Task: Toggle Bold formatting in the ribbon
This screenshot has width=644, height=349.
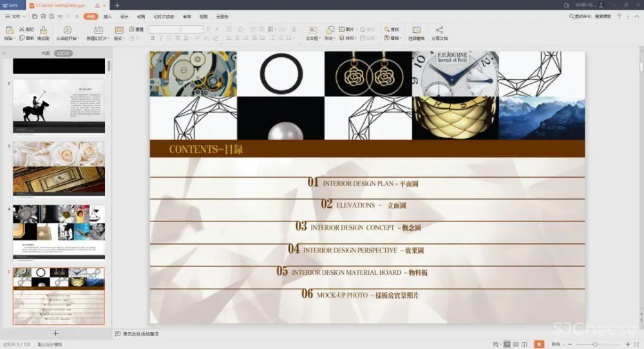Action: click(x=151, y=38)
